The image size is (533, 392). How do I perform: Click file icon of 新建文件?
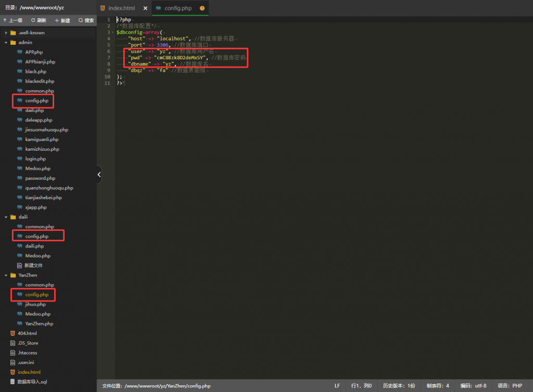20,266
